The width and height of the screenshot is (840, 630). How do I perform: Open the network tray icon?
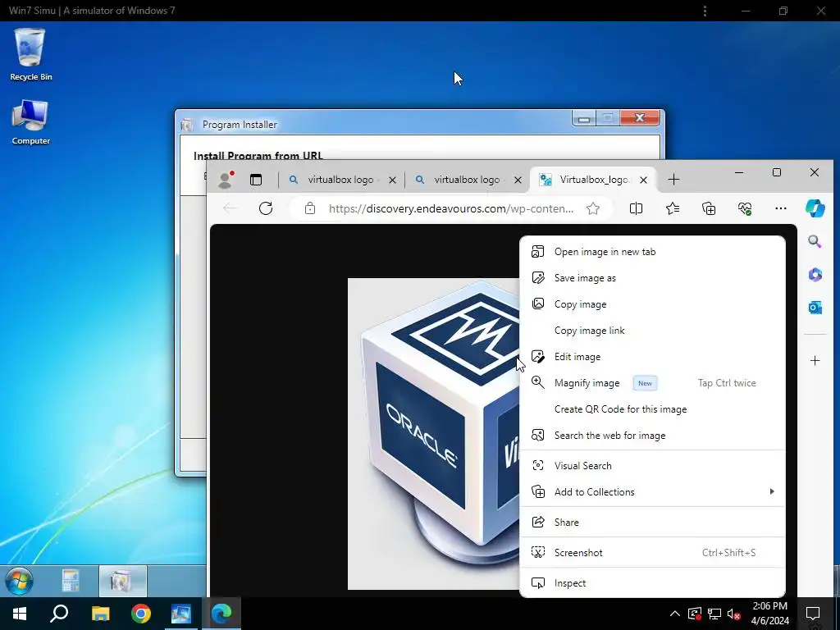coord(714,614)
